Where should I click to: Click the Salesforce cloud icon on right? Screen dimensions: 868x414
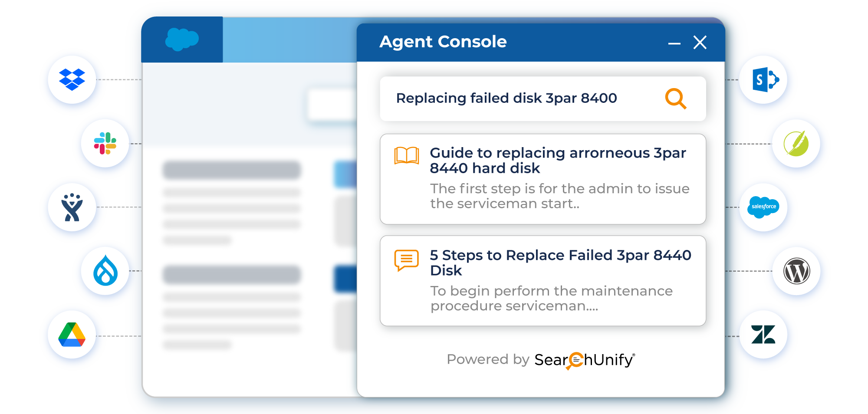click(x=763, y=207)
